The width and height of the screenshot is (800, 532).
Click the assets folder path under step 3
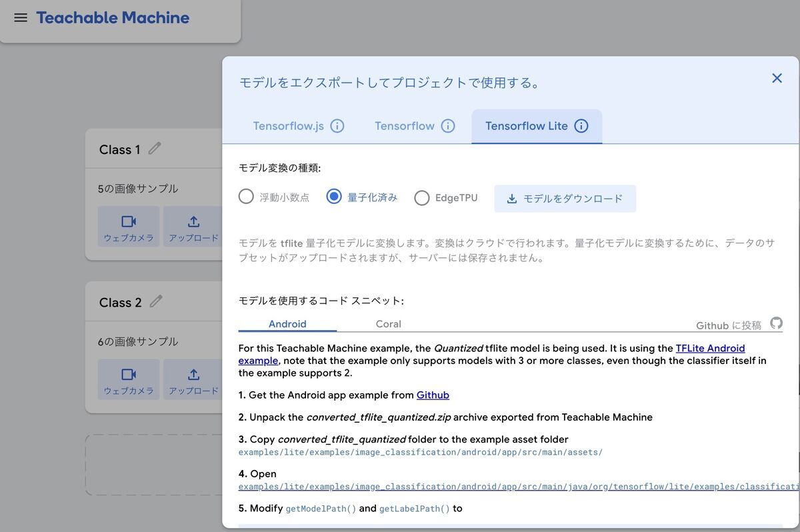point(421,452)
